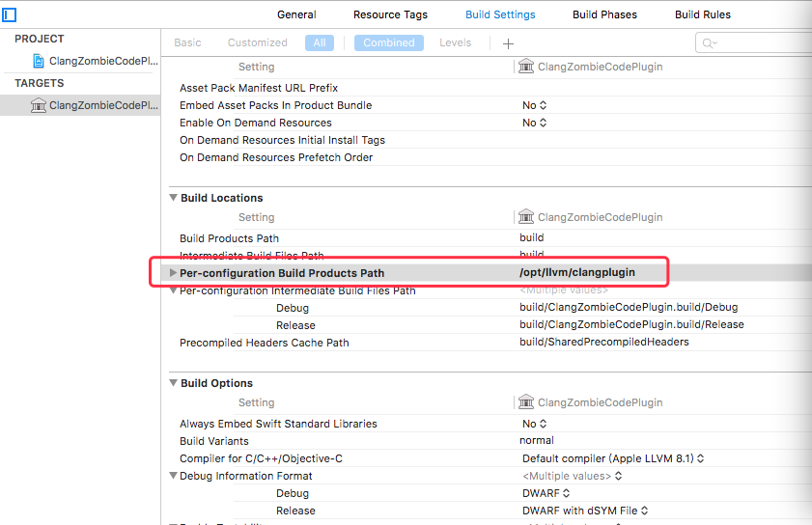Select the ClangZombieCodePl target building icon
Image resolution: width=812 pixels, height=525 pixels.
(38, 105)
